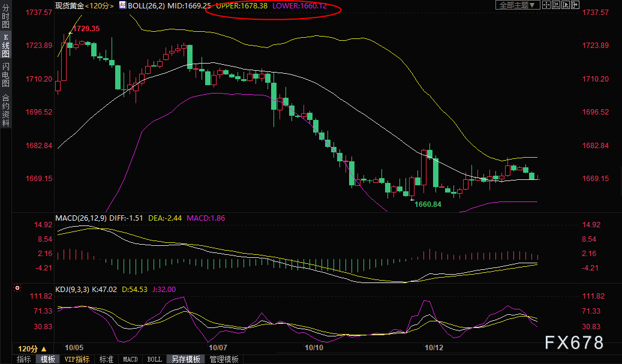Click the 1660.84 low price marker
Screen dimensions: 622x364
point(428,204)
